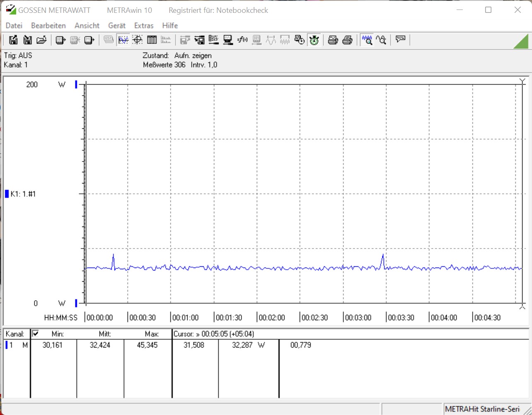
Task: Maximize the METRAwin 10 window
Action: tap(488, 10)
